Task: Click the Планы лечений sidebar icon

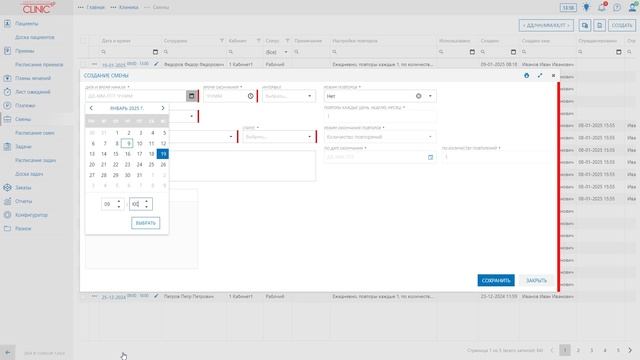Action: [x=7, y=78]
